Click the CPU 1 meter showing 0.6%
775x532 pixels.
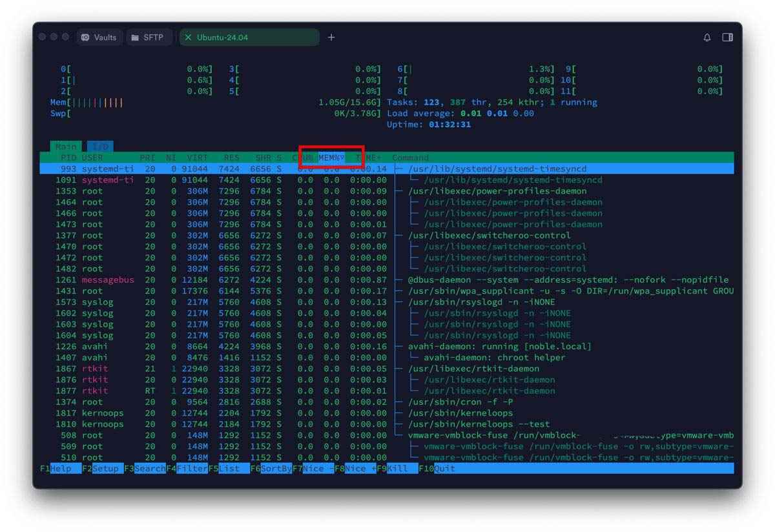click(137, 80)
